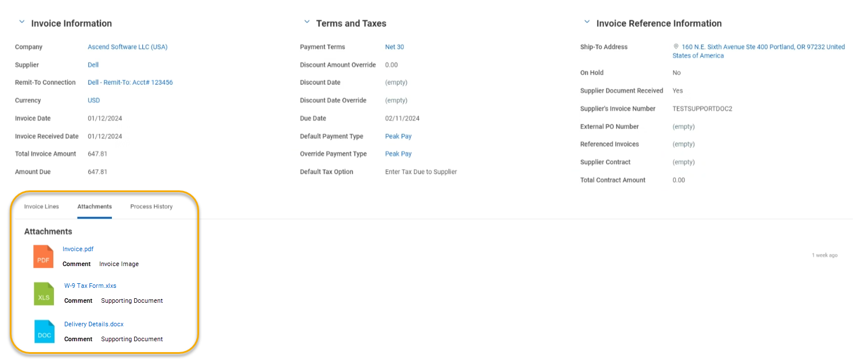Select the Invoice Received Date value
The width and height of the screenshot is (868, 359).
coord(105,136)
